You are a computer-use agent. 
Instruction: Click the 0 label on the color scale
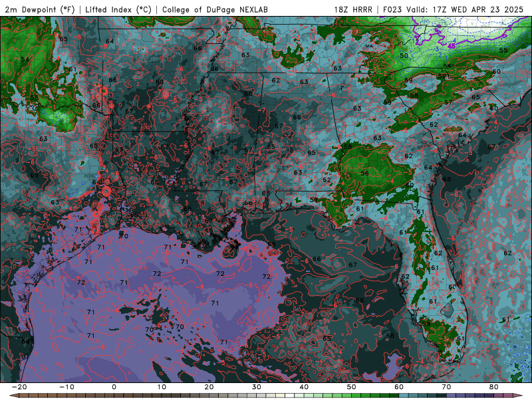114,387
